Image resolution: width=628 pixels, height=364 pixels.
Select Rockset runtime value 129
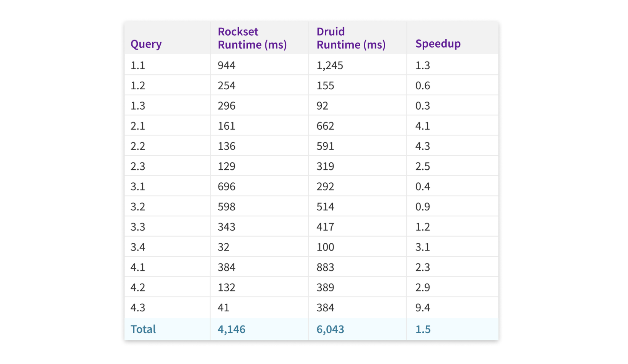[227, 166]
